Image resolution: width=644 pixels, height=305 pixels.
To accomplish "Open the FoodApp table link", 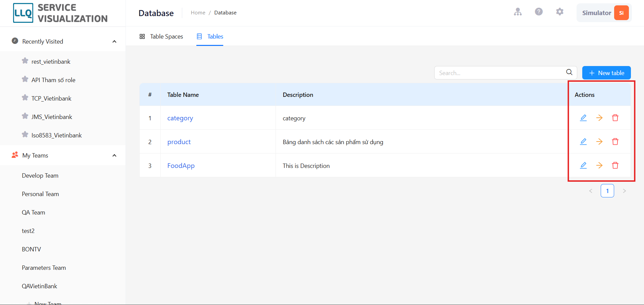I will coord(181,166).
